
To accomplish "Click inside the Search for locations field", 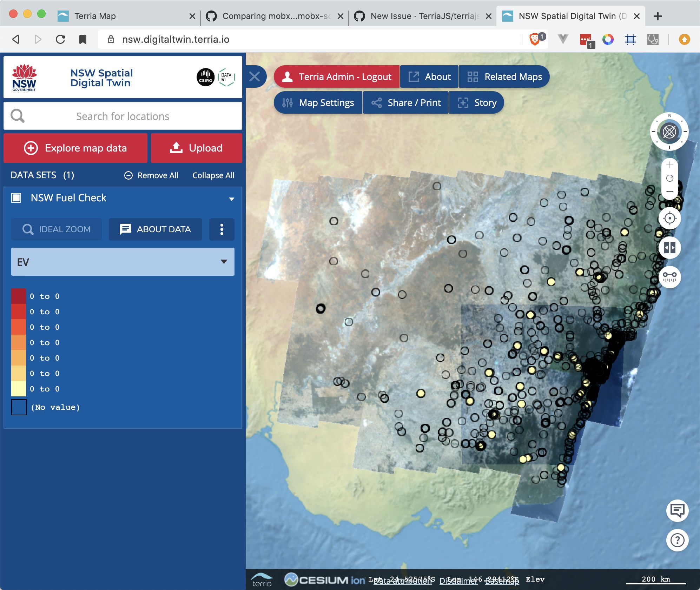I will (123, 116).
